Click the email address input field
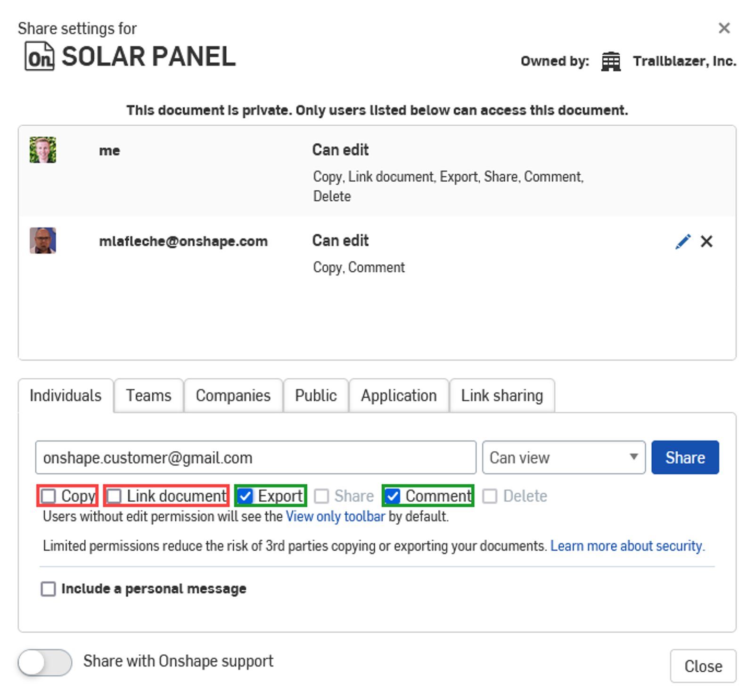 pyautogui.click(x=255, y=457)
